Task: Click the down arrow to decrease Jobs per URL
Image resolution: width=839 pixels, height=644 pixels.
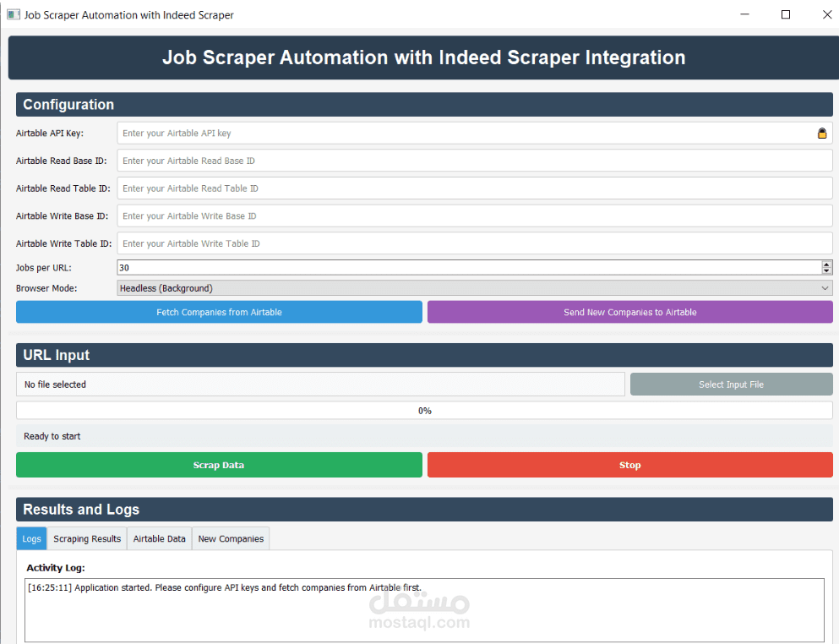Action: [x=825, y=270]
